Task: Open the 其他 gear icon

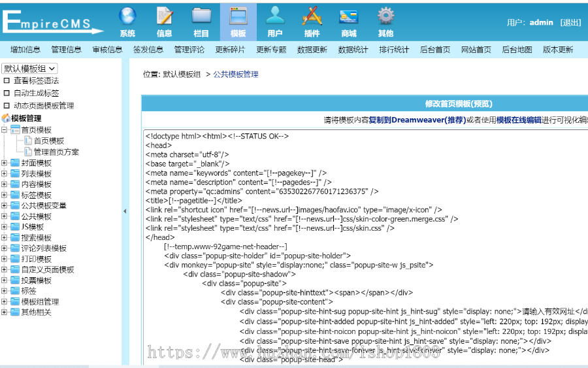Action: click(386, 16)
